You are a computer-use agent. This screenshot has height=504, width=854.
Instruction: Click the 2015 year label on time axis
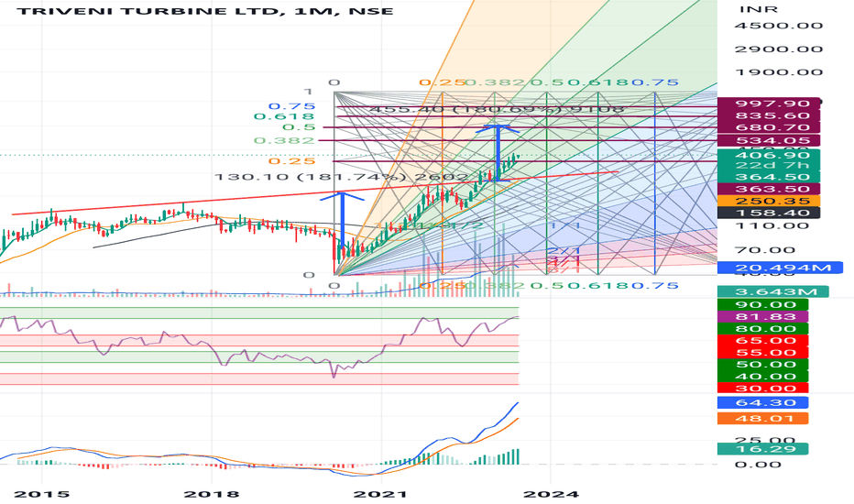pyautogui.click(x=41, y=495)
